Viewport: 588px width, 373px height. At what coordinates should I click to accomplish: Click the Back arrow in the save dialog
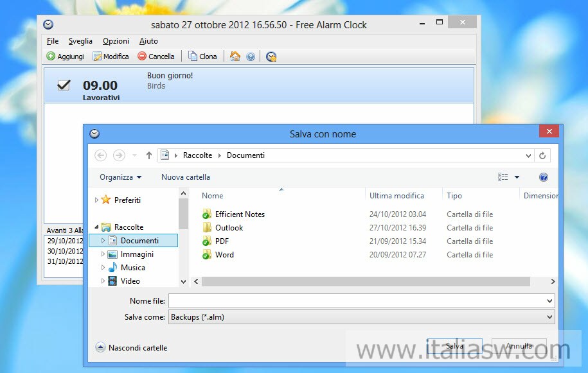pyautogui.click(x=100, y=155)
